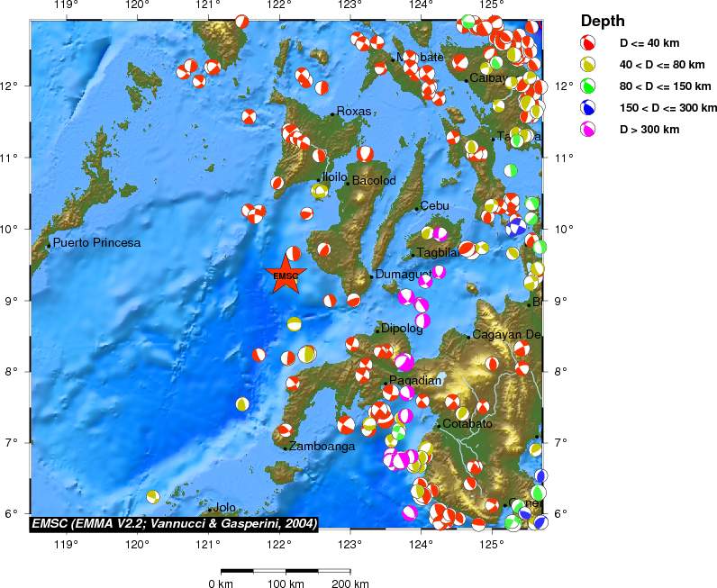Image resolution: width=717 pixels, height=588 pixels.
Task: Click the Cotabato city label
Action: 467,424
